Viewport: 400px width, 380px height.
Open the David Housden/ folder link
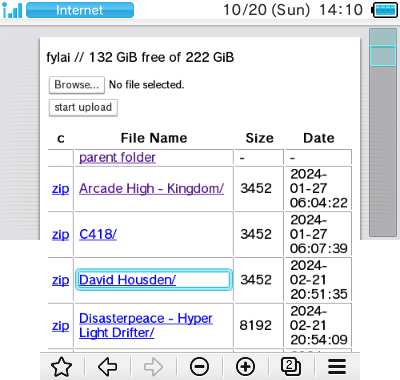(x=127, y=280)
